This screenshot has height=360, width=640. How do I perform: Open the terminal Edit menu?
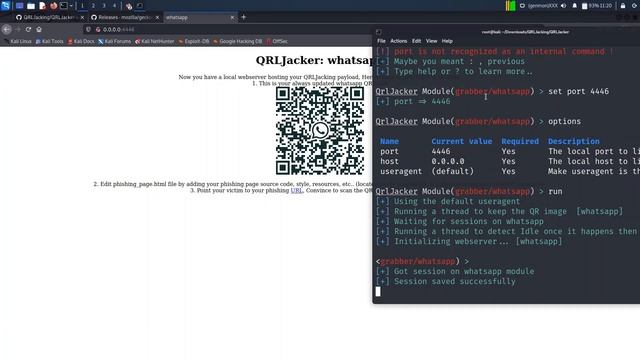(416, 41)
